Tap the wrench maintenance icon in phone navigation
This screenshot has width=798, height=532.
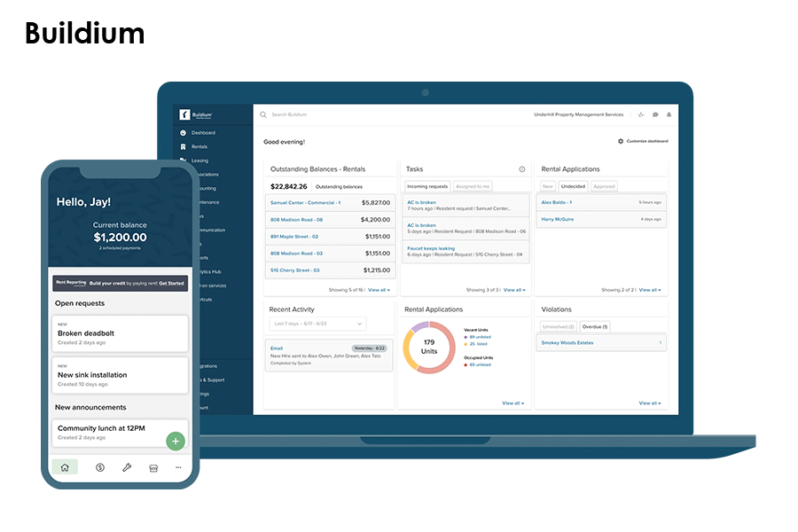[127, 467]
